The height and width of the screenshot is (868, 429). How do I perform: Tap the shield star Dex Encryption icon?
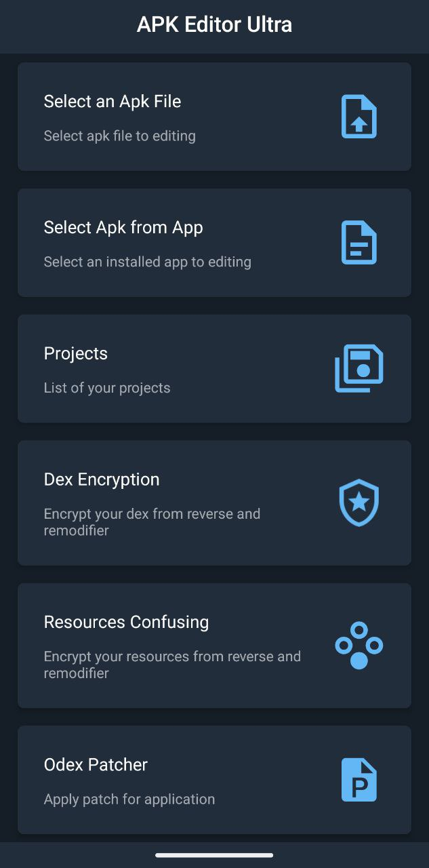pyautogui.click(x=359, y=502)
